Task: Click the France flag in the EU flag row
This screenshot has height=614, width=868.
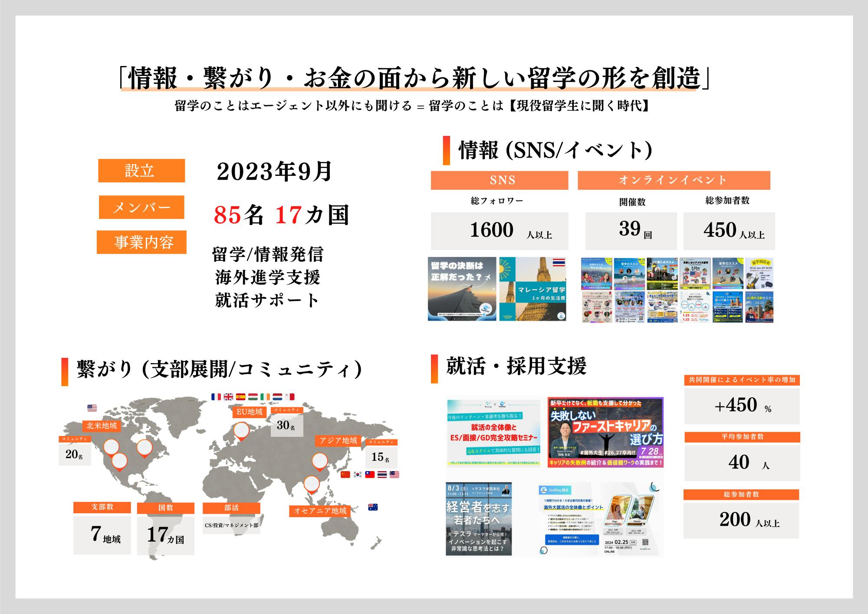Action: (x=216, y=396)
